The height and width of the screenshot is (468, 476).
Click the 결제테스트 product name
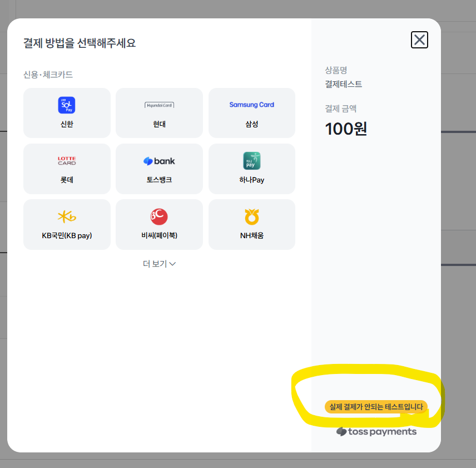tap(344, 84)
